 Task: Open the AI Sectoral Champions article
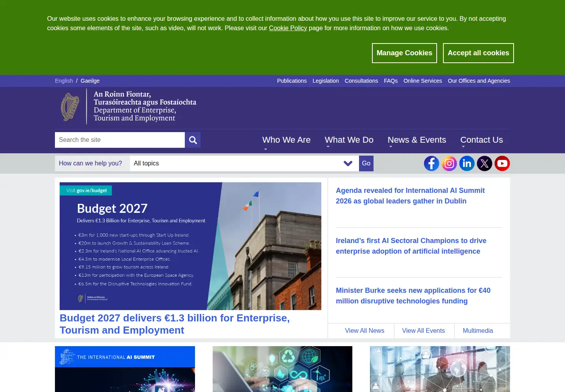tap(411, 246)
